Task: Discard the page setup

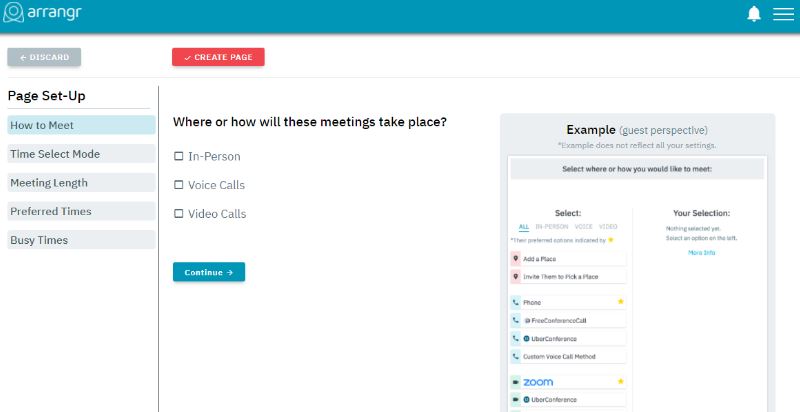Action: (44, 57)
